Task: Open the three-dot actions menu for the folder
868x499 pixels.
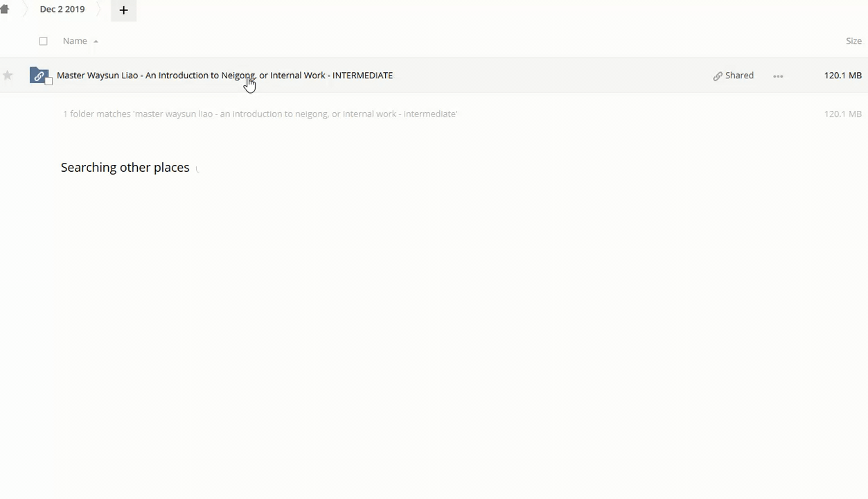Action: (778, 76)
